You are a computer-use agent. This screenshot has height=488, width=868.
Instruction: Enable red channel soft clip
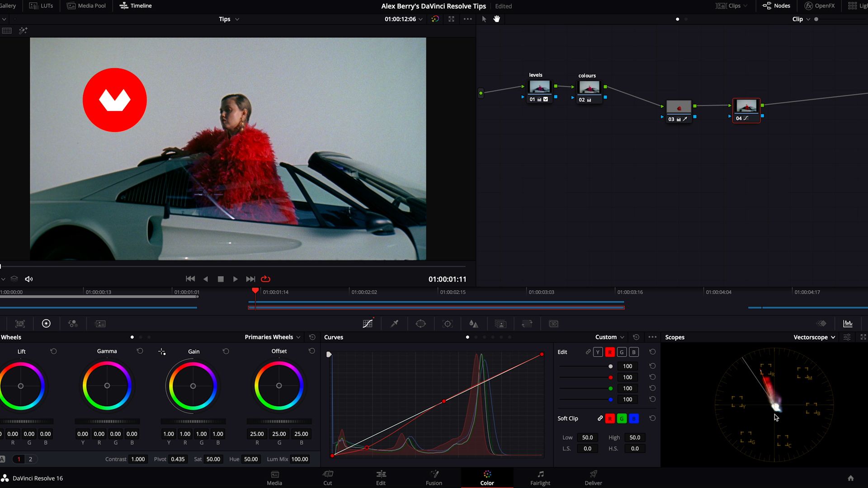point(610,419)
